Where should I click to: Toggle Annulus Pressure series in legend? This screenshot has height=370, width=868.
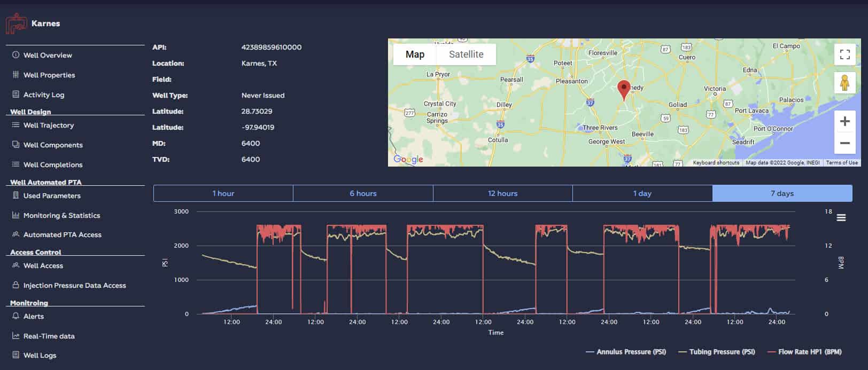(626, 352)
